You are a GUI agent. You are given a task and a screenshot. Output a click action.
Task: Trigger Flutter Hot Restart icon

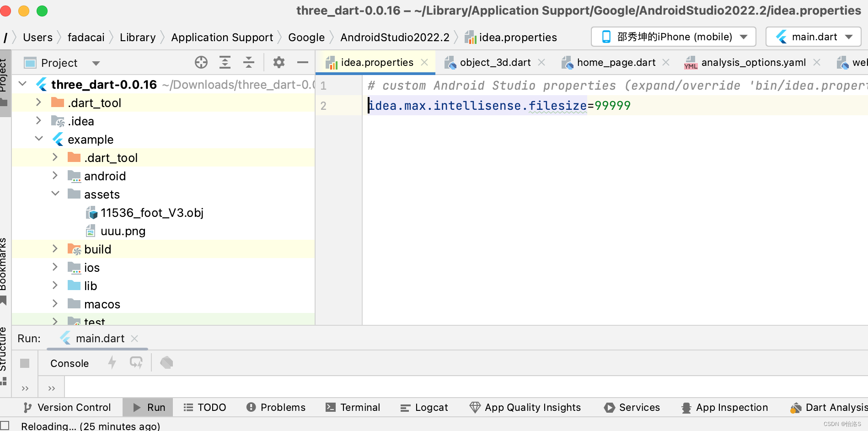pos(136,363)
